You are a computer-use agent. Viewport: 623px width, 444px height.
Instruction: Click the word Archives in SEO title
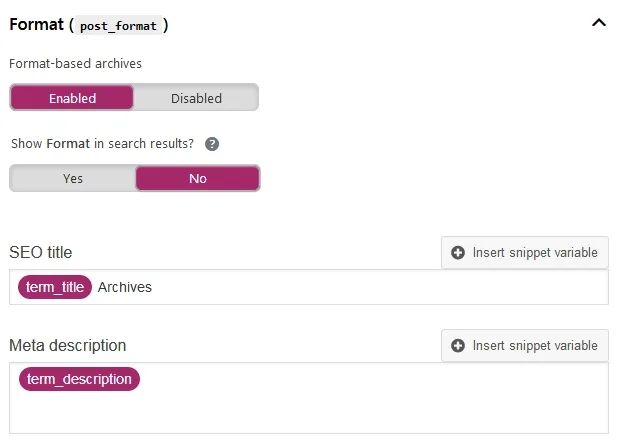(125, 287)
